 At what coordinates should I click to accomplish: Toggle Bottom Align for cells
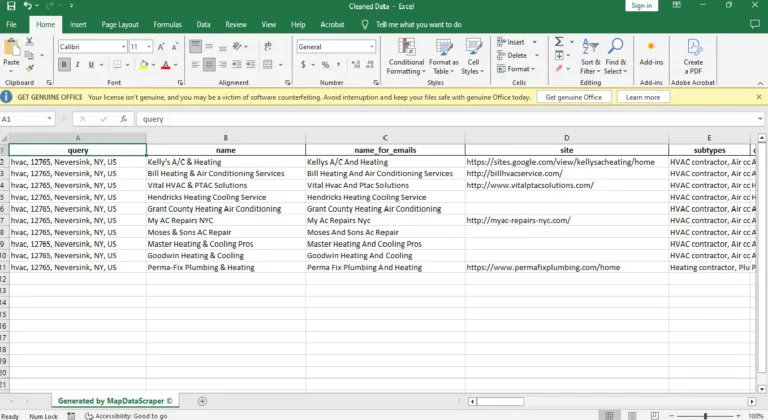coord(223,47)
